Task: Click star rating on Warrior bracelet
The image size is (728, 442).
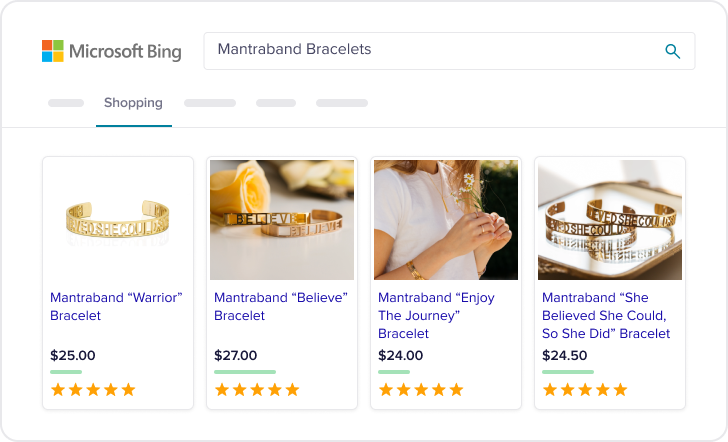Action: (93, 390)
